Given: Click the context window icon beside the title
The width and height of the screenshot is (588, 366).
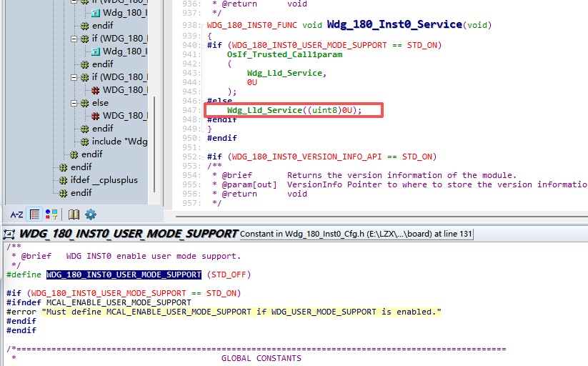Looking at the screenshot, I should [x=9, y=234].
